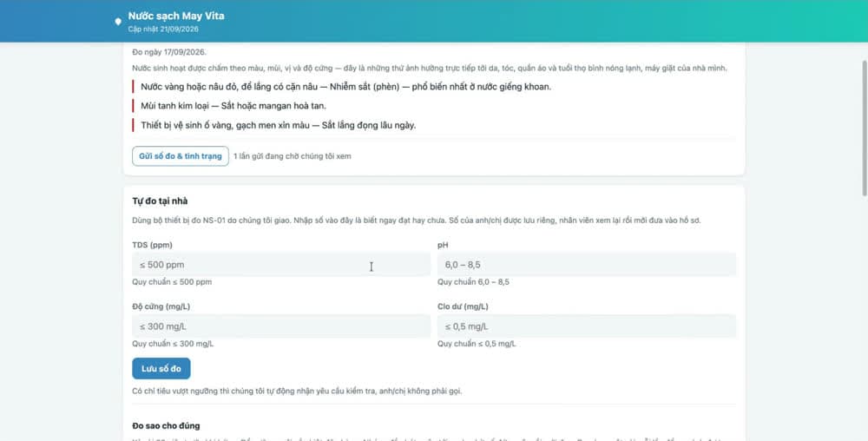Click the 'Mùi tanh kim loại' warning line
The width and height of the screenshot is (868, 441).
pos(233,106)
